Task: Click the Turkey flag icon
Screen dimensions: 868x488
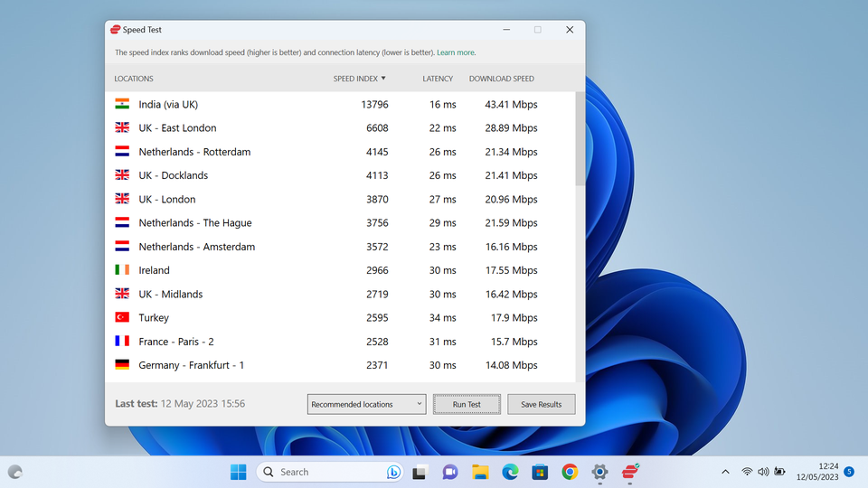Action: [122, 317]
